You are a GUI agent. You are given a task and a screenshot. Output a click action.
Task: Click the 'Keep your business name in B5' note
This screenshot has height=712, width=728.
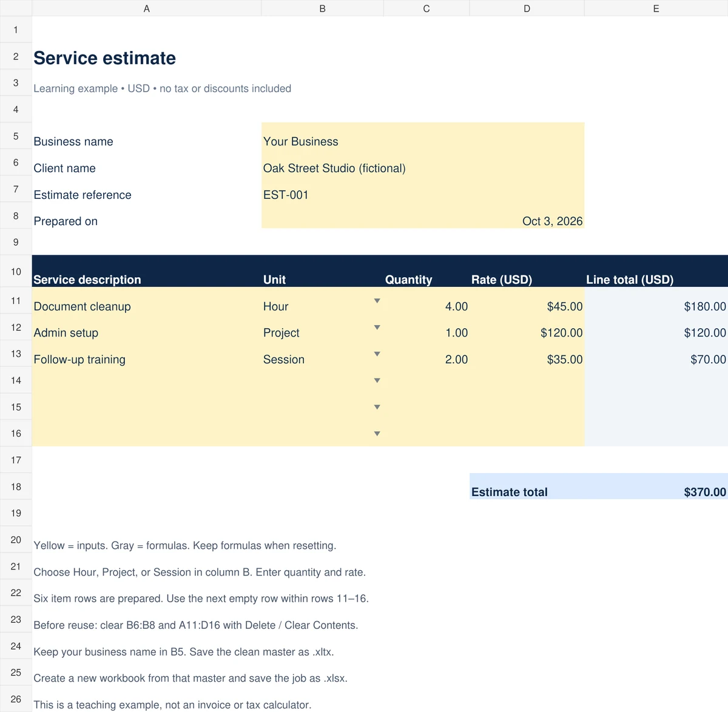point(183,652)
